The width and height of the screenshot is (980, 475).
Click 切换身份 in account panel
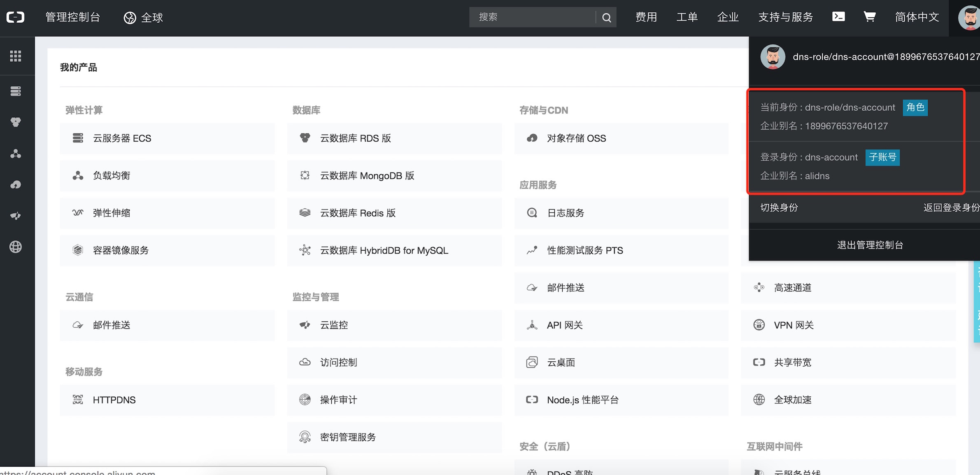tap(779, 207)
